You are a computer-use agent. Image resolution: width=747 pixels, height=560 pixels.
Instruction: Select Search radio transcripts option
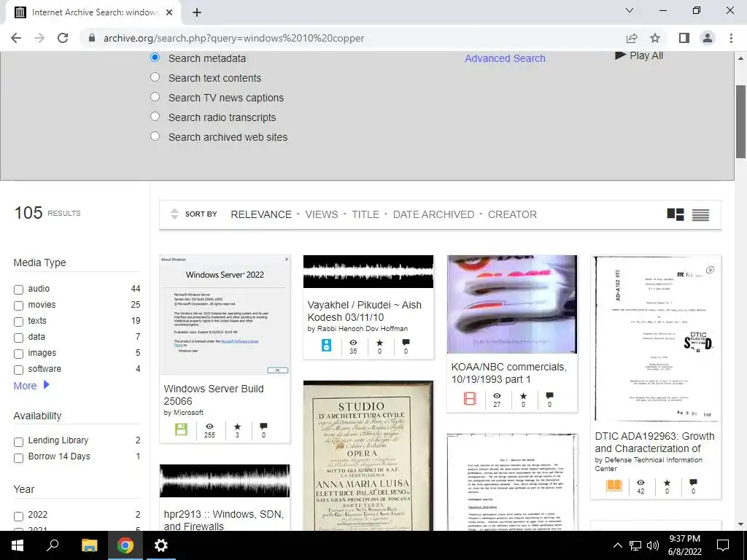tap(155, 116)
